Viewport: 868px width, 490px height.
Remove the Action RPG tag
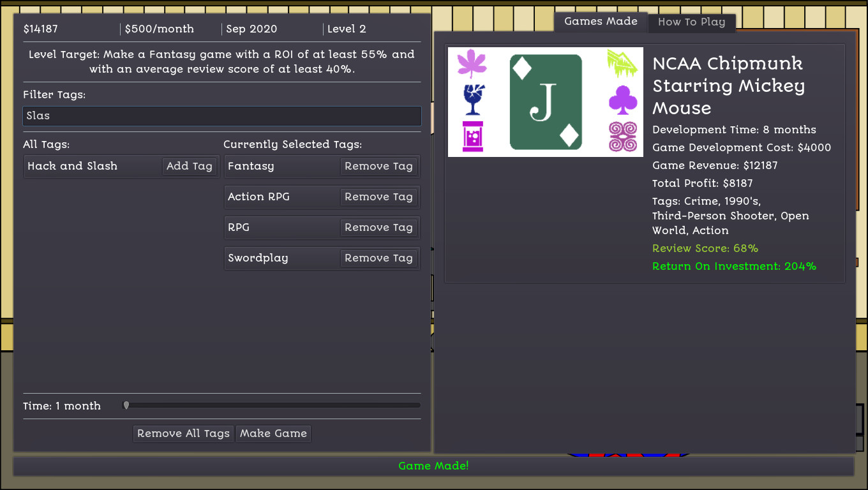378,197
